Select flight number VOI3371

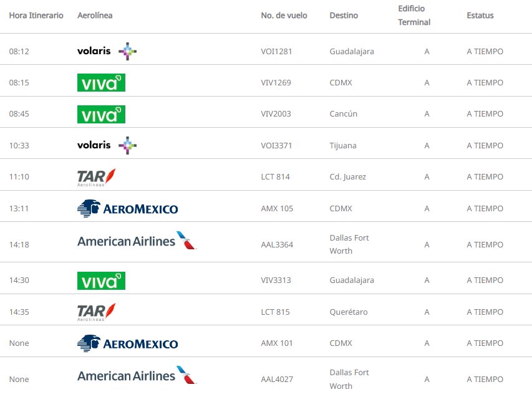(x=276, y=146)
